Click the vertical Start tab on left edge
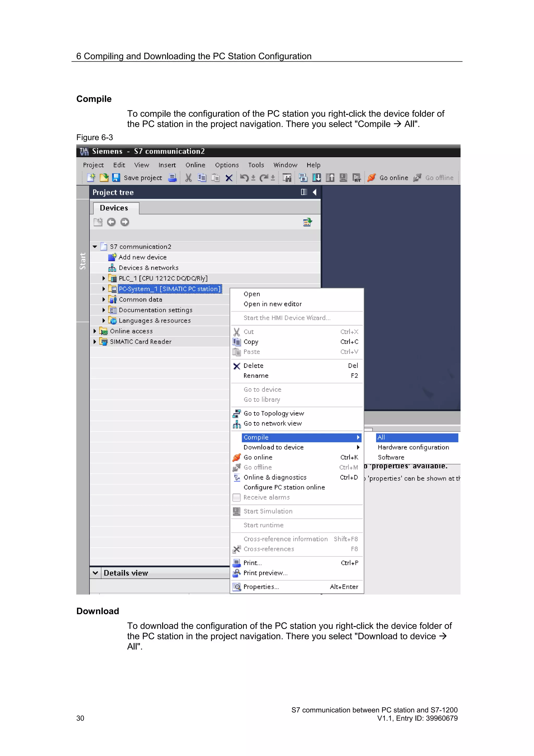534x756 pixels. [83, 261]
